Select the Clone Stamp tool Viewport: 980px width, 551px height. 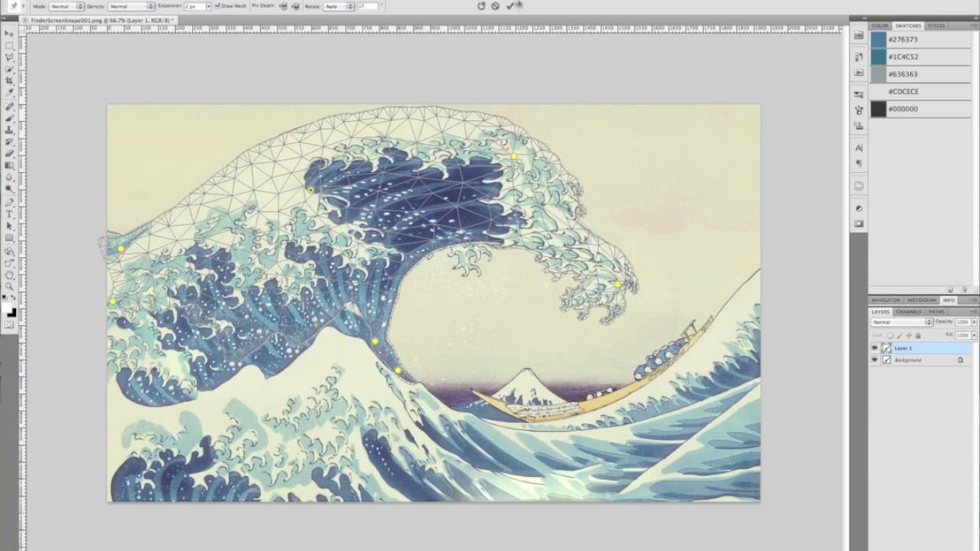pos(9,129)
